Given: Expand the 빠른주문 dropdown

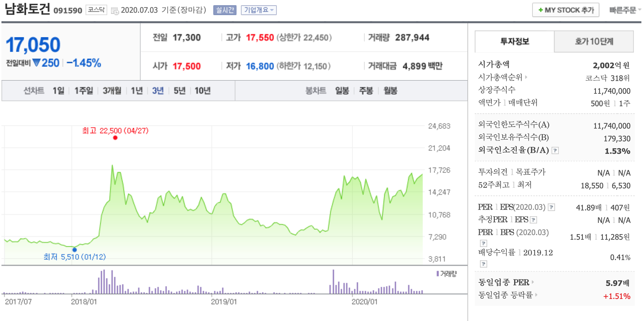Looking at the screenshot, I should [x=625, y=10].
